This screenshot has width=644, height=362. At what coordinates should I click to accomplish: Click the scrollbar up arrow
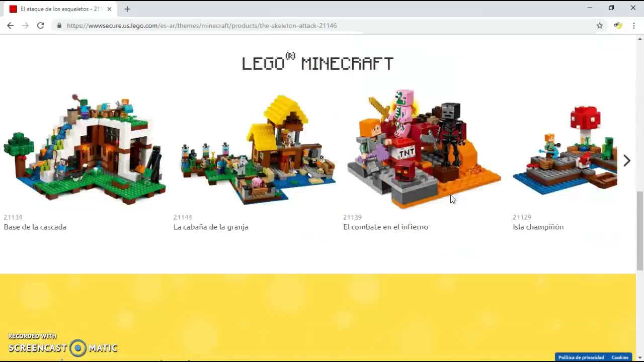pyautogui.click(x=640, y=38)
